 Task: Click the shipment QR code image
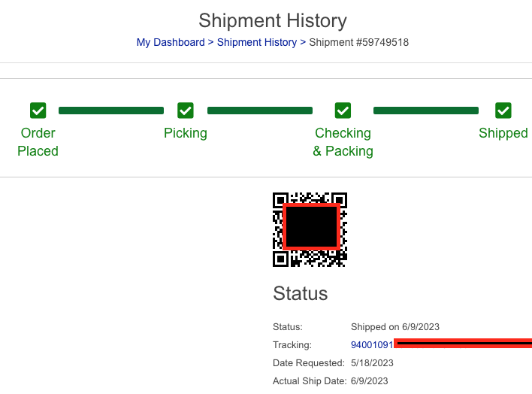click(310, 229)
